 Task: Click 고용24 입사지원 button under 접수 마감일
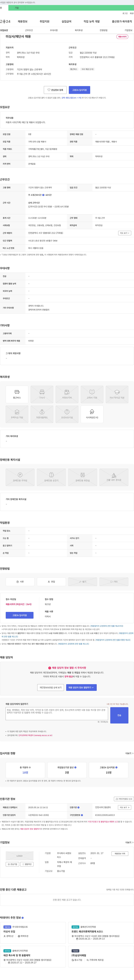tap(19, 615)
